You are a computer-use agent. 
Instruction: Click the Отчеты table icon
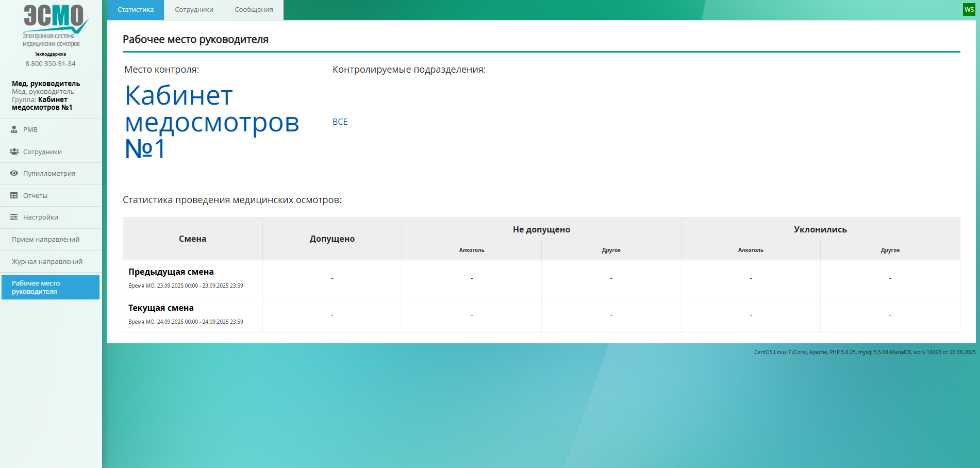tap(14, 195)
